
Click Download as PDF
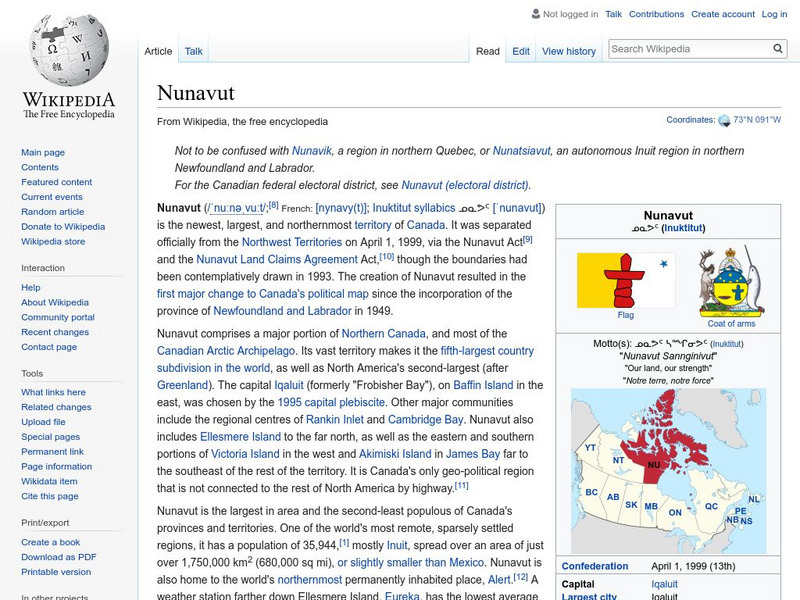[59, 557]
